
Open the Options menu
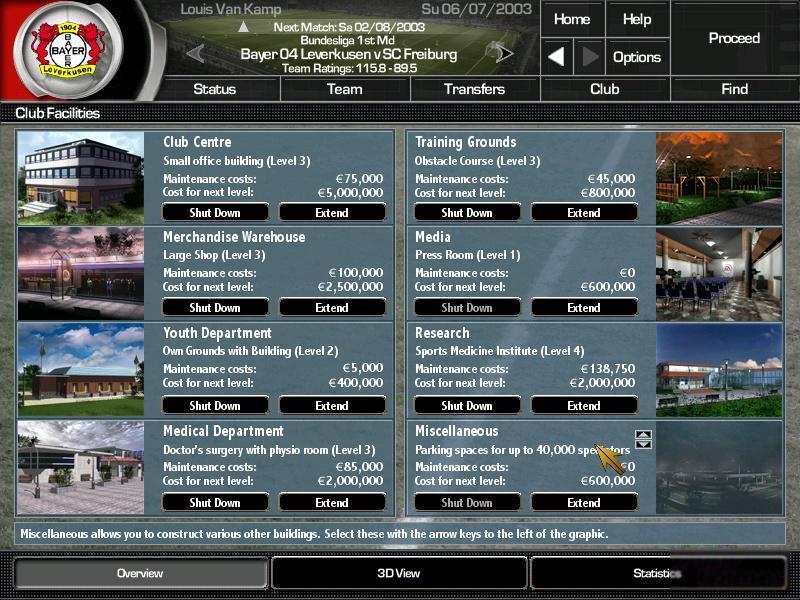pyautogui.click(x=637, y=57)
